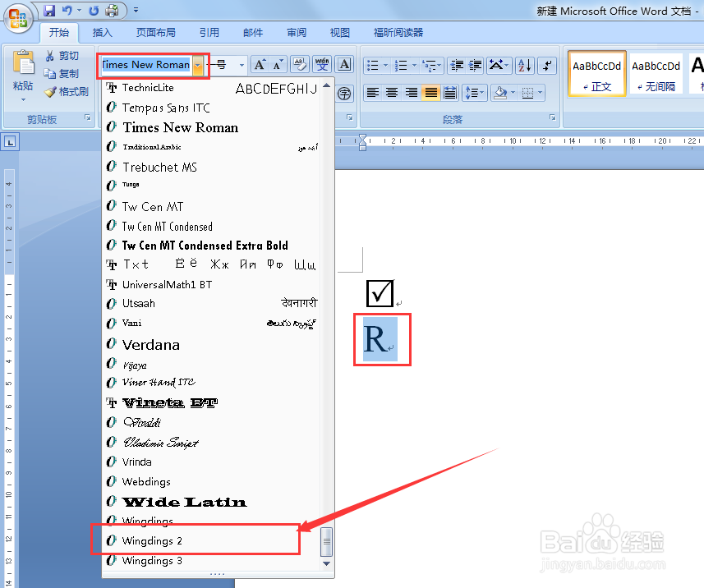Redo the last action

pyautogui.click(x=94, y=11)
